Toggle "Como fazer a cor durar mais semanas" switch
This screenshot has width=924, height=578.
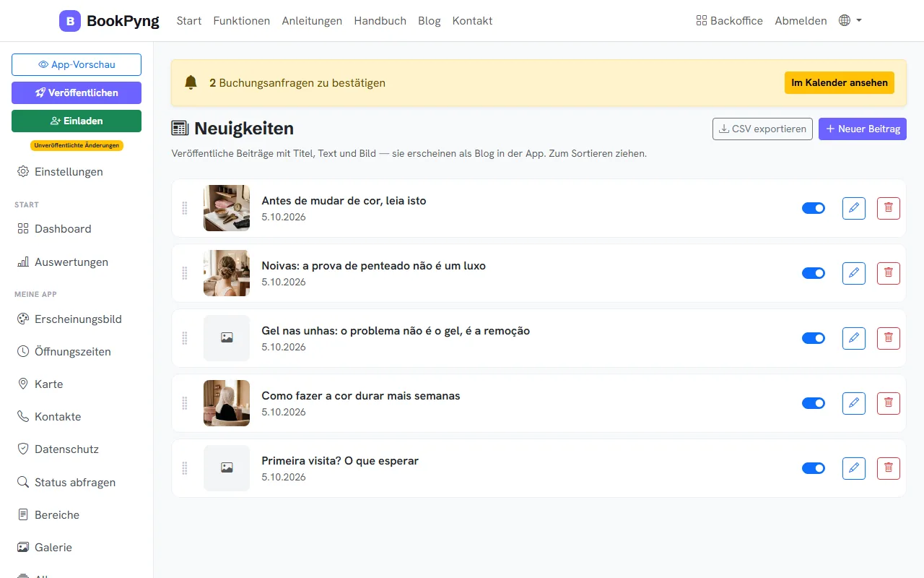tap(814, 403)
